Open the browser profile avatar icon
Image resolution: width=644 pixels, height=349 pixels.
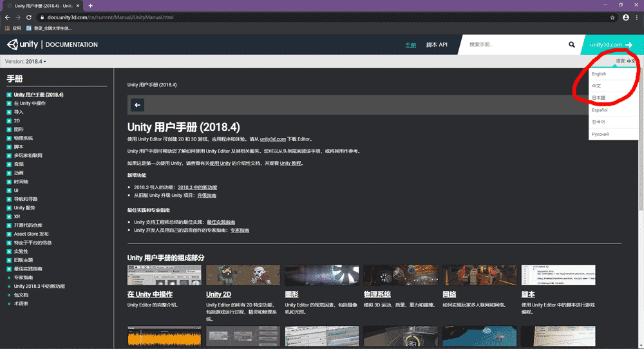point(625,17)
